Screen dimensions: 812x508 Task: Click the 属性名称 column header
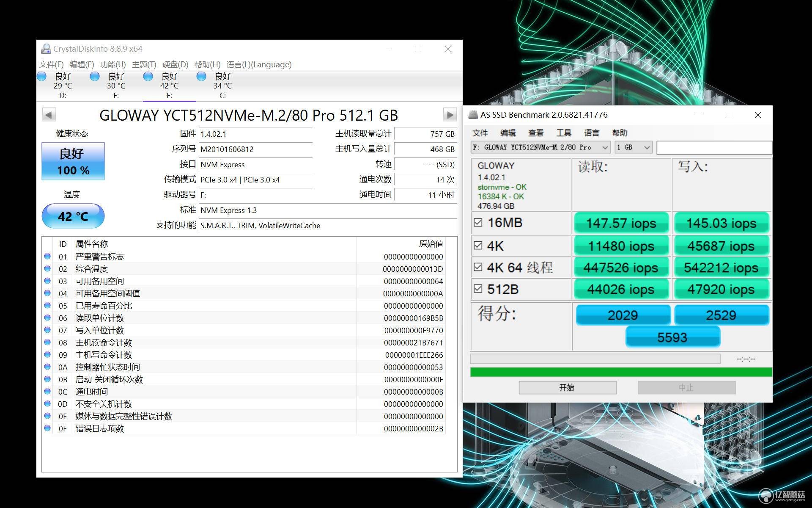(92, 244)
